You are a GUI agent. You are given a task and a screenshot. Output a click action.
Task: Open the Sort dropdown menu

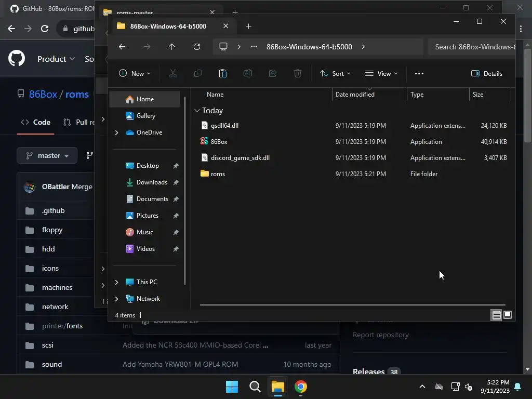[335, 73]
